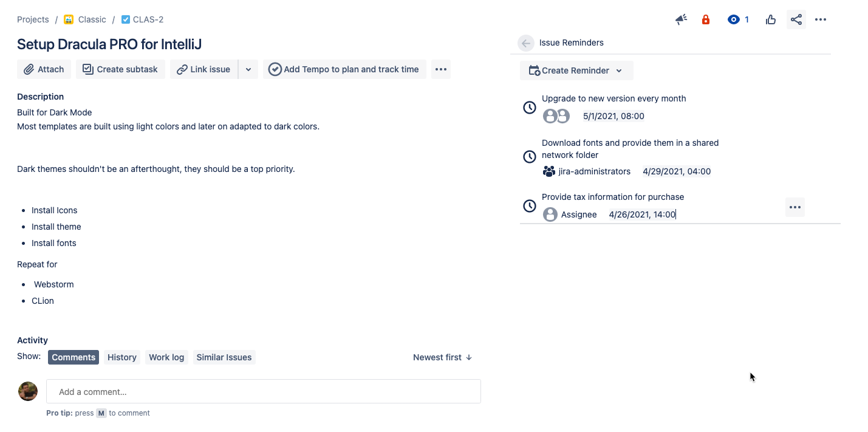Open the Projects breadcrumb link
Image resolution: width=868 pixels, height=432 pixels.
click(33, 19)
